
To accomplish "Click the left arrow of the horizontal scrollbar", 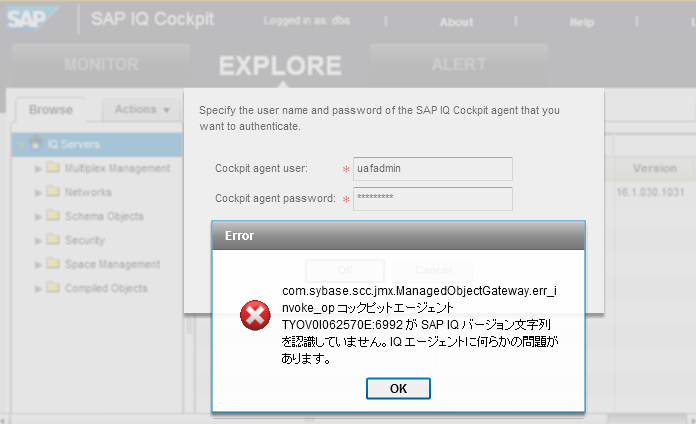I will click(x=4, y=420).
